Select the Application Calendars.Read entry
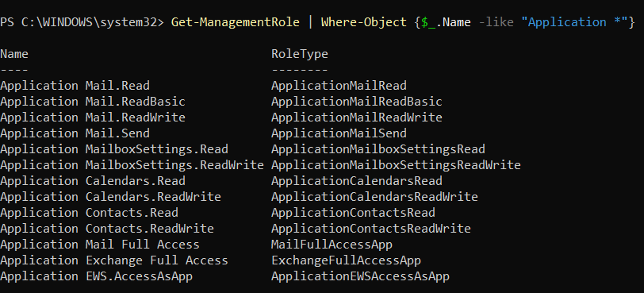 click(x=93, y=181)
